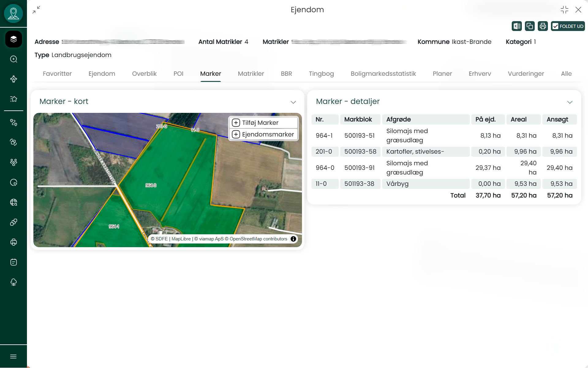This screenshot has width=588, height=368.
Task: Open the linked circles sidebar icon
Action: [x=13, y=222]
